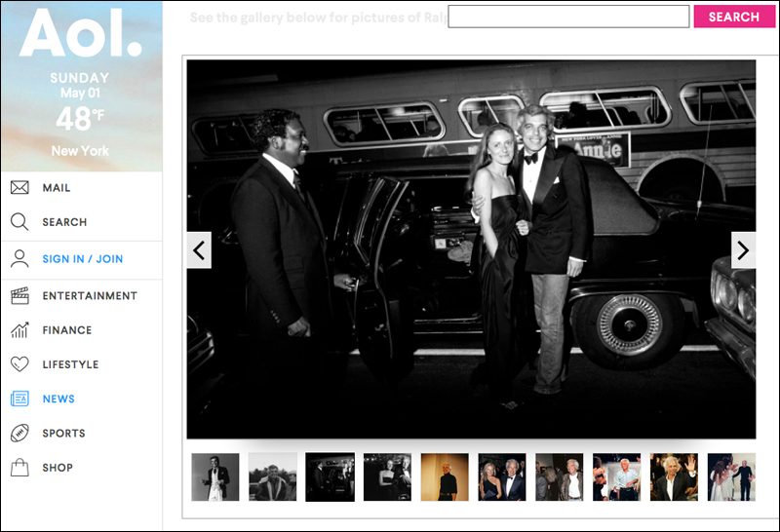Viewport: 780px width, 532px height.
Task: Click the Mail envelope icon
Action: (x=19, y=188)
